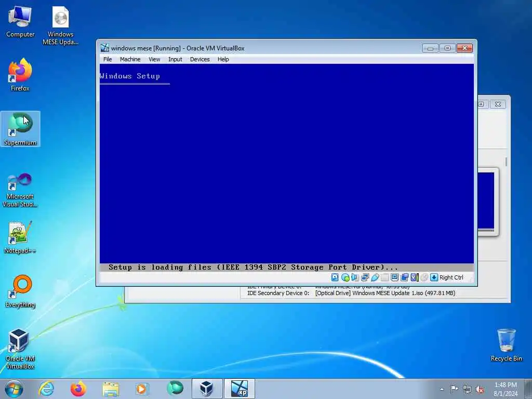Open the Input menu
Screen dimensions: 532x399
pyautogui.click(x=175, y=59)
